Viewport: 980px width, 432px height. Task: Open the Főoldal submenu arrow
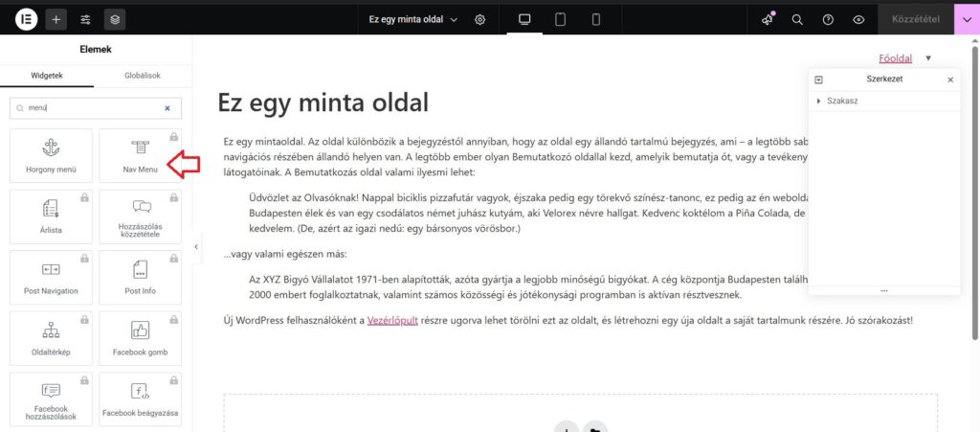point(928,58)
